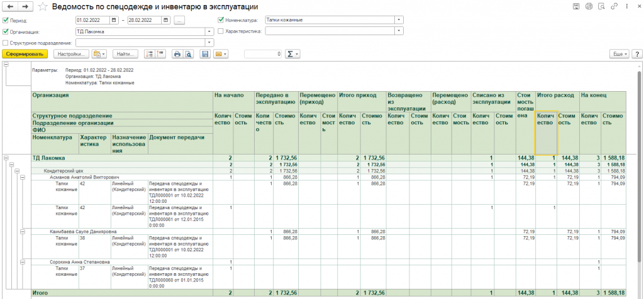Tick the Характеристика checkbox

(220, 31)
